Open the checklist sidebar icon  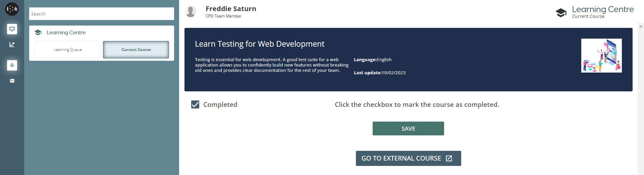[x=12, y=81]
